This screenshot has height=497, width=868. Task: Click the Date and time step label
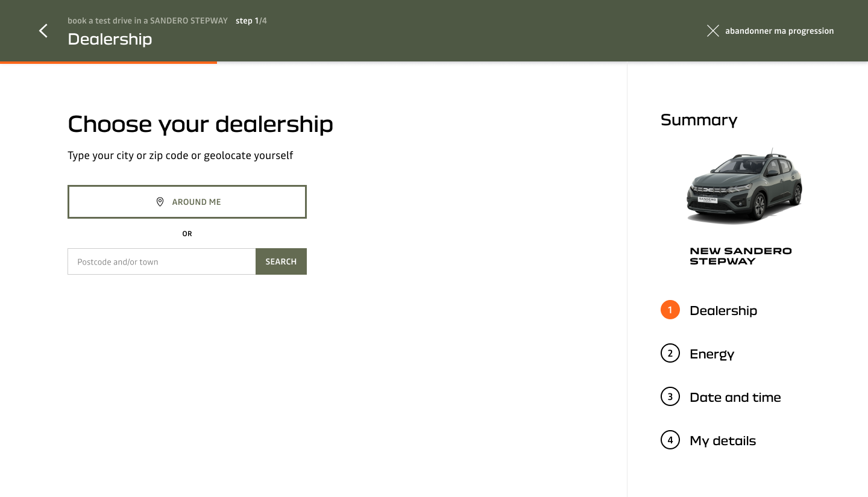(735, 398)
